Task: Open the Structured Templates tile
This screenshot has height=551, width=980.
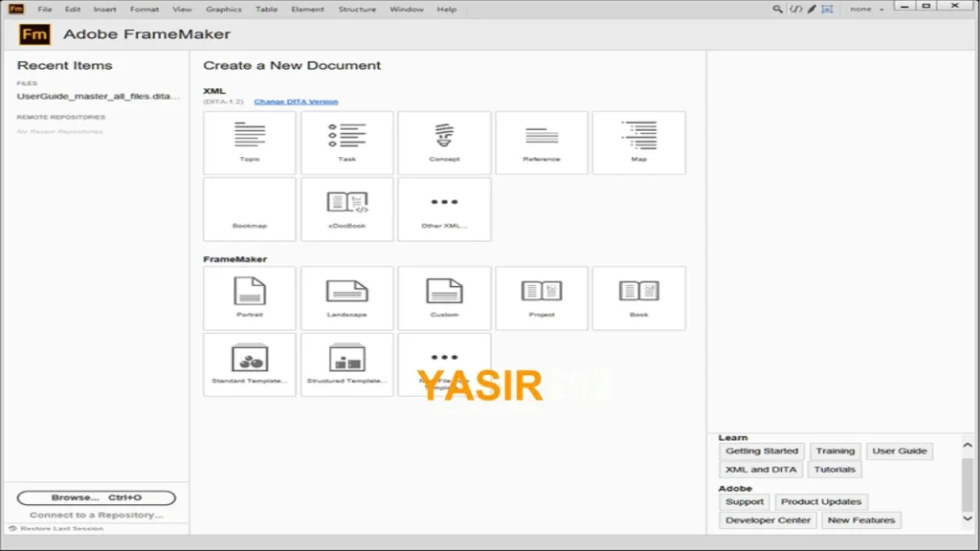Action: pyautogui.click(x=346, y=364)
